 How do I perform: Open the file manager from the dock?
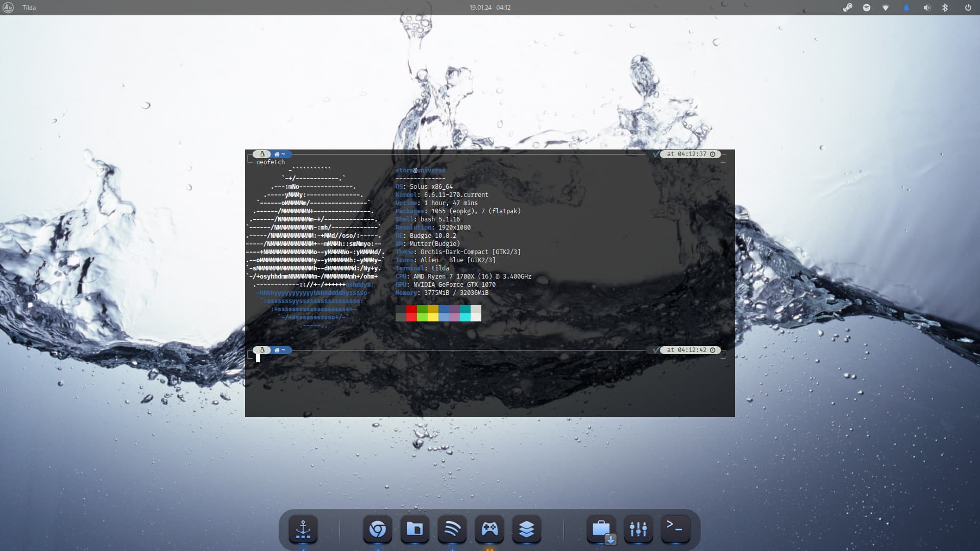[414, 529]
